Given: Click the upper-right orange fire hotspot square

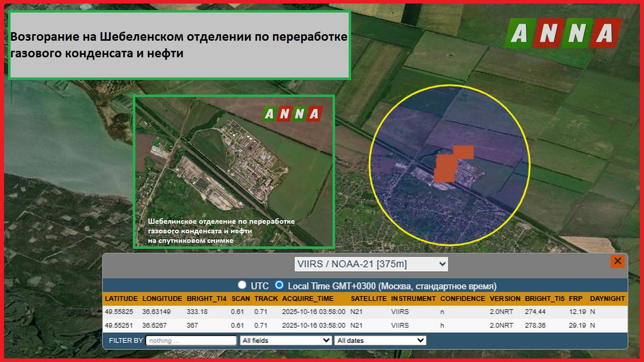Looking at the screenshot, I should (463, 153).
